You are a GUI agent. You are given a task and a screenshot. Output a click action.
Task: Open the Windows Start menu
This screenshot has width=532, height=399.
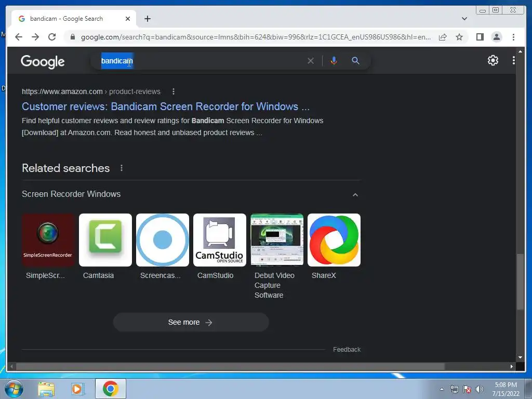click(14, 389)
